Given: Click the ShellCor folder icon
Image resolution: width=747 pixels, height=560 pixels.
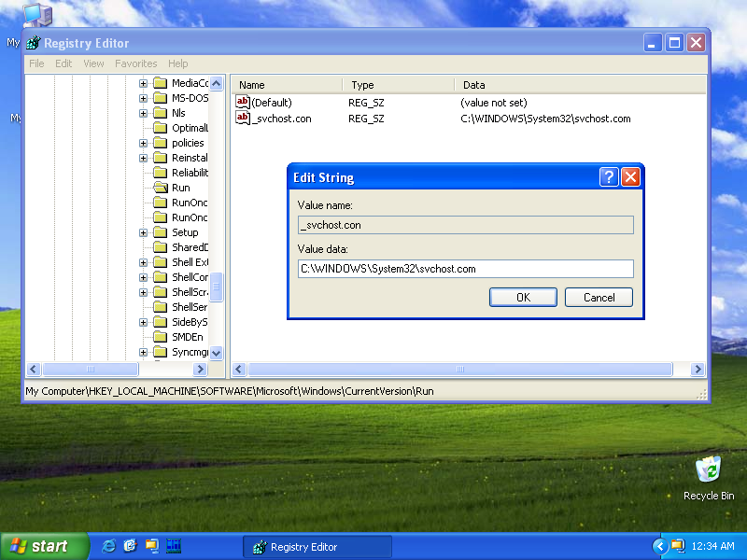Looking at the screenshot, I should [160, 277].
